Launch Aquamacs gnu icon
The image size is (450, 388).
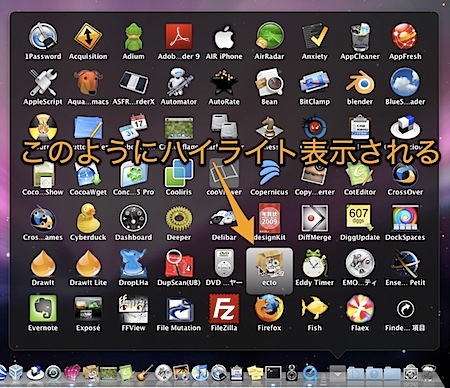pos(88,82)
